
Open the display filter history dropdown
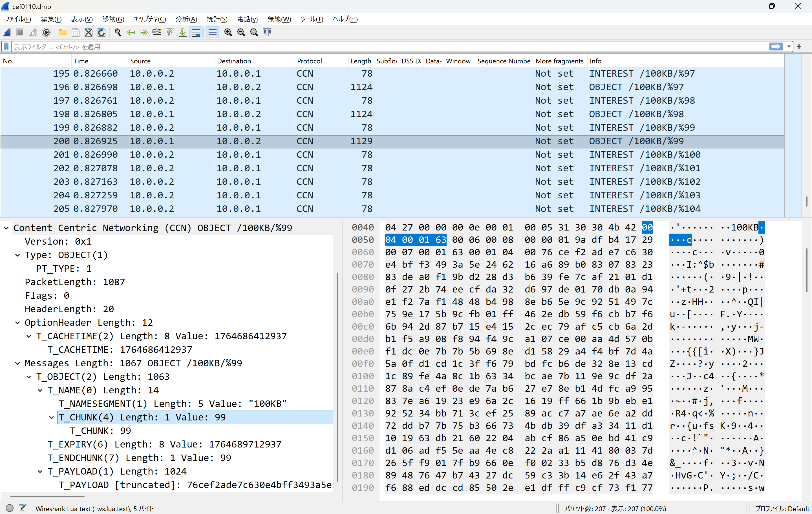pyautogui.click(x=788, y=46)
